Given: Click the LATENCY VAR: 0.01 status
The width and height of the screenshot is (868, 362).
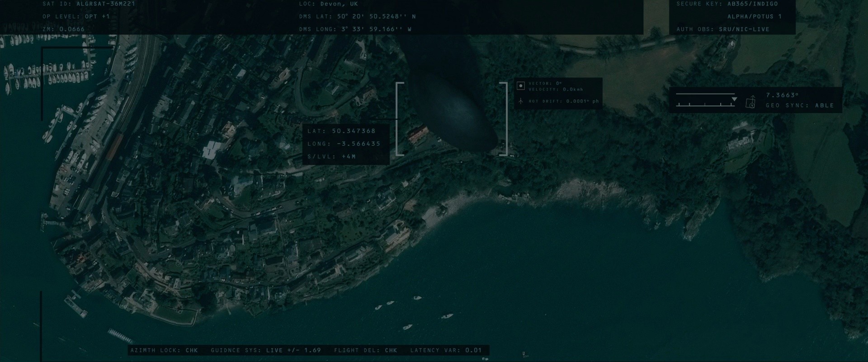Looking at the screenshot, I should (x=446, y=350).
